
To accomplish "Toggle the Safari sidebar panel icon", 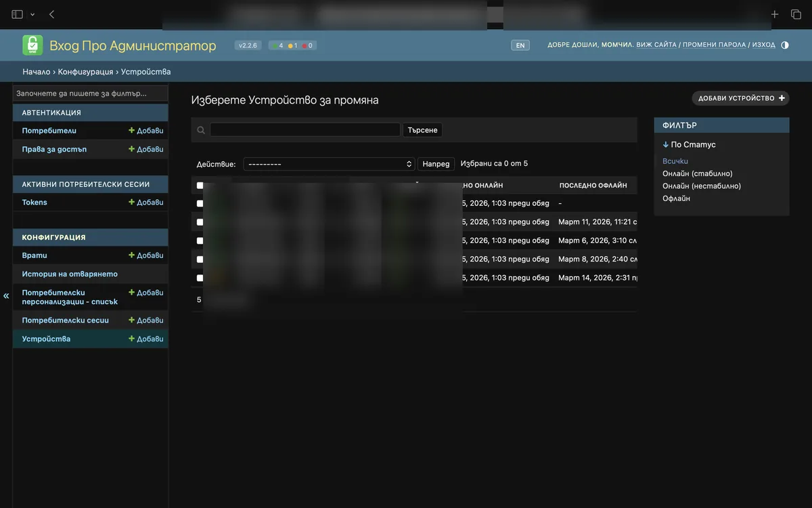I will [x=17, y=14].
